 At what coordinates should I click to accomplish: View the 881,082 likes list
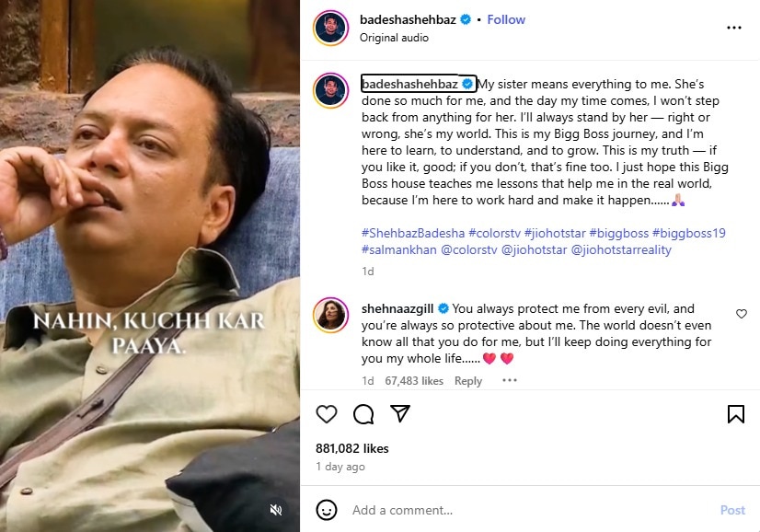(x=351, y=449)
